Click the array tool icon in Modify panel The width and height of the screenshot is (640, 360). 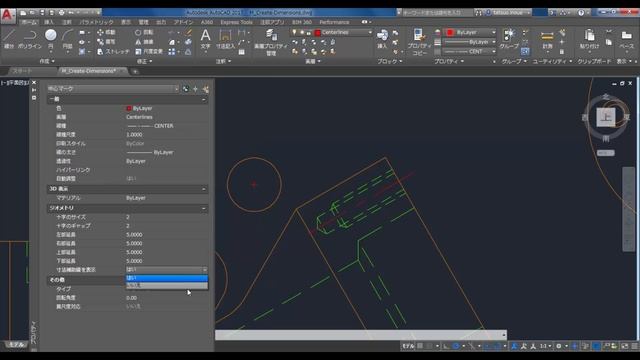pyautogui.click(x=172, y=52)
